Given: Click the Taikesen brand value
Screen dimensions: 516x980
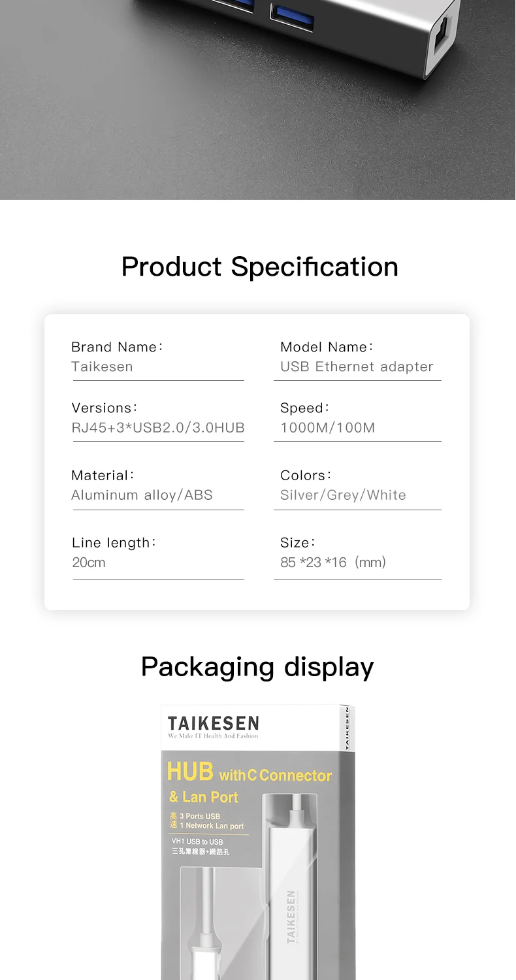Looking at the screenshot, I should point(102,367).
